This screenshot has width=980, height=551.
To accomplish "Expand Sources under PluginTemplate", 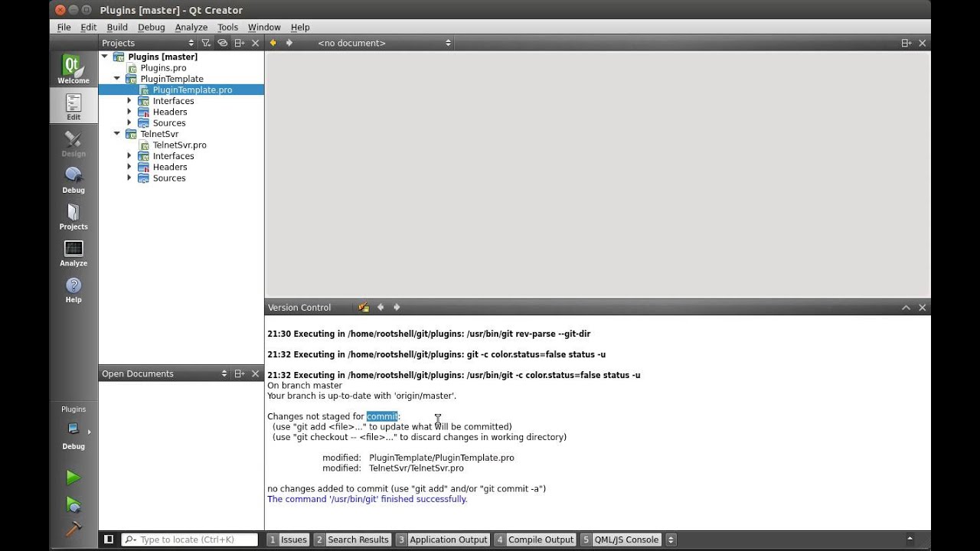I will [129, 123].
